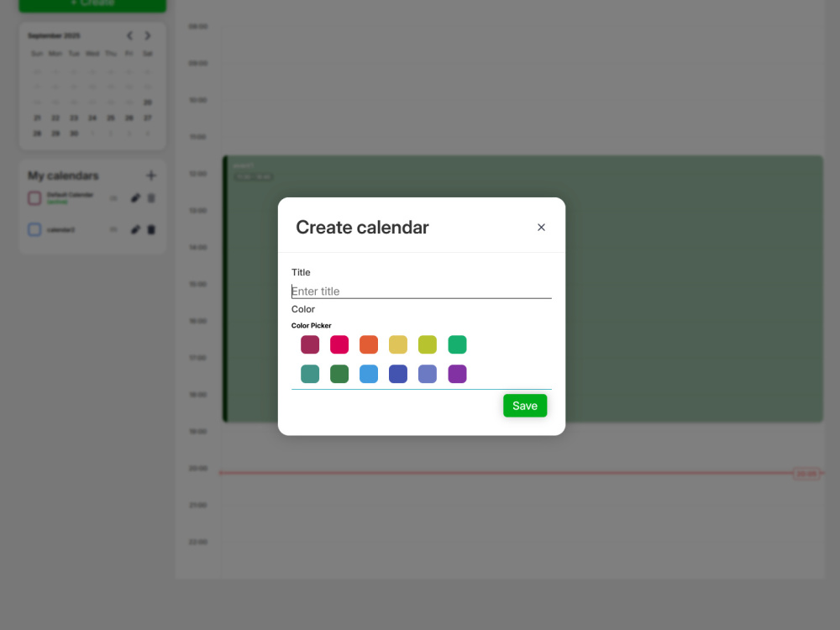
Task: Select the lime green color swatch
Action: point(428,344)
